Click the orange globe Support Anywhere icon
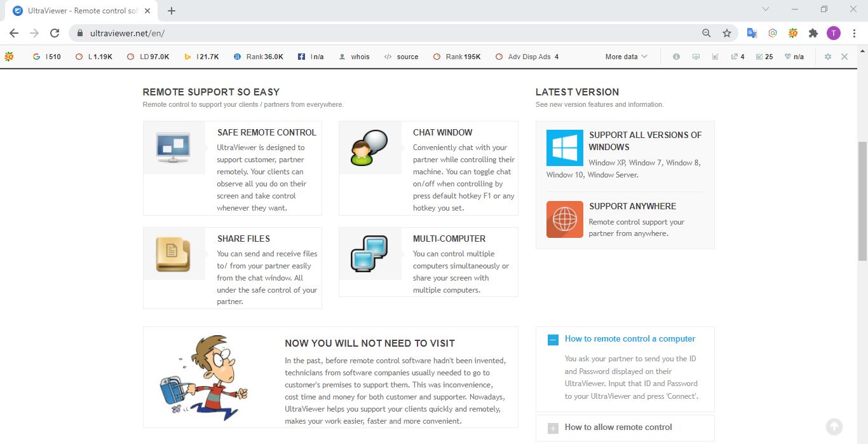Viewport: 868px width, 444px height. pyautogui.click(x=565, y=219)
